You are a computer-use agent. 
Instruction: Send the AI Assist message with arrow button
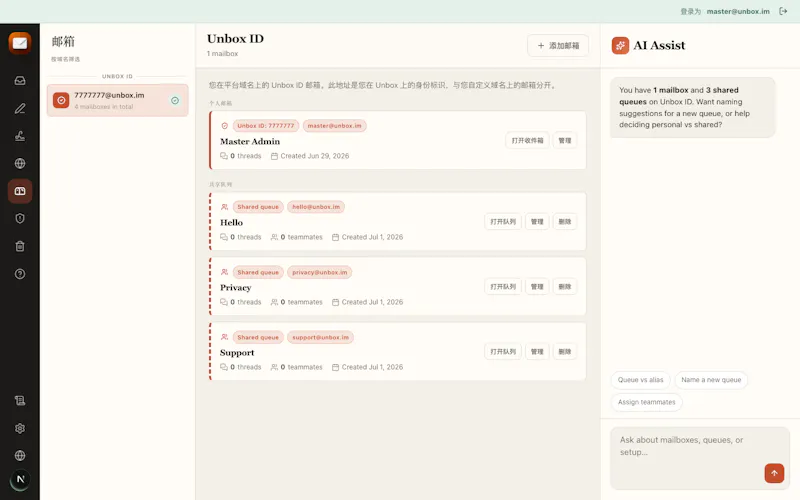774,473
